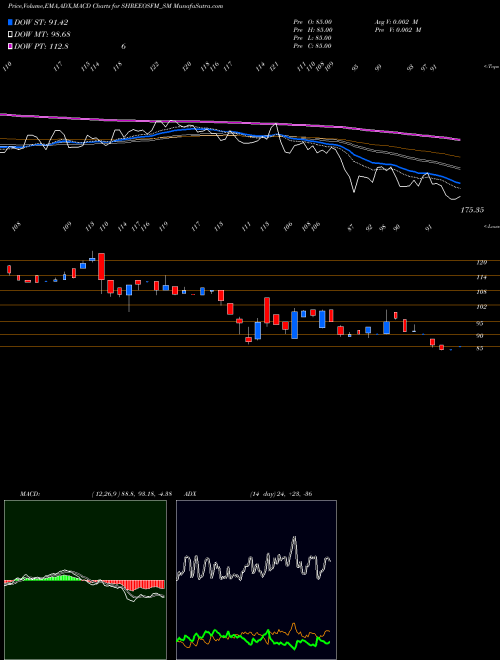Click the 'Pre O: 85.00' open value

[x=313, y=22]
